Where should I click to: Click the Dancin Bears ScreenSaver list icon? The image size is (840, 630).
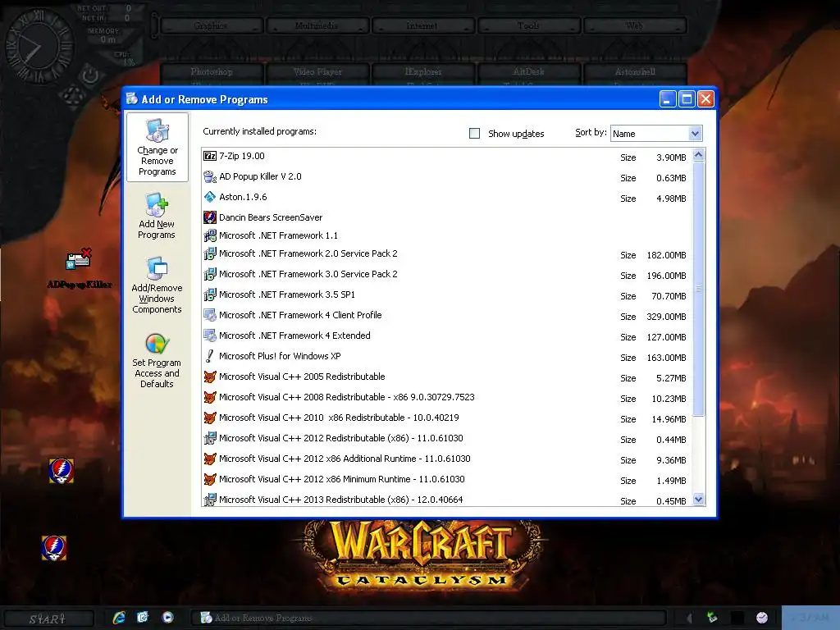(x=210, y=217)
